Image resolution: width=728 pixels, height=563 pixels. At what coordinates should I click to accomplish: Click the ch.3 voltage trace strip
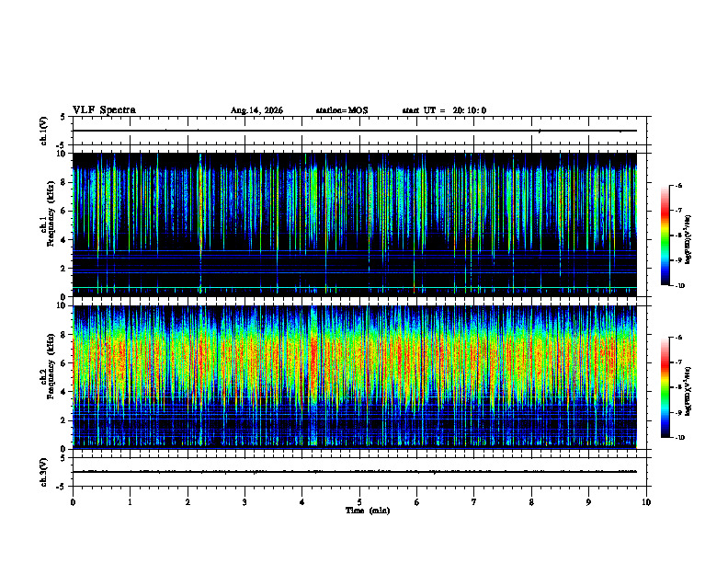(359, 472)
